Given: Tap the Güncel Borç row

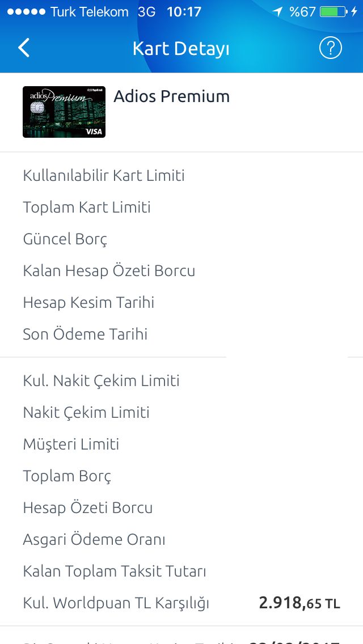Looking at the screenshot, I should point(181,239).
